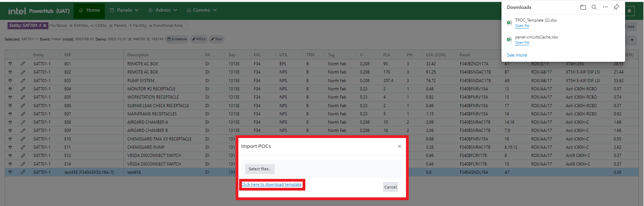Open more options in Downloads panel
Image resolution: width=644 pixels, height=206 pixels.
click(x=605, y=7)
